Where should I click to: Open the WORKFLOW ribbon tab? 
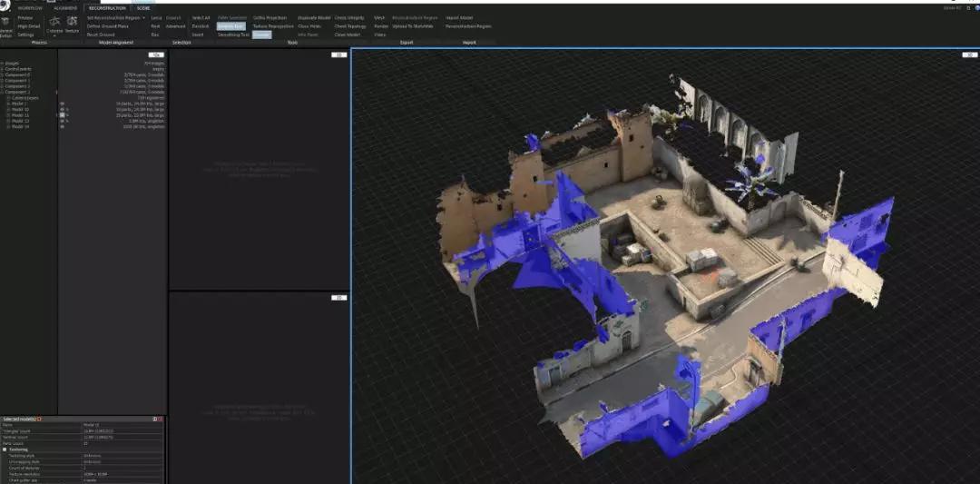(x=29, y=8)
